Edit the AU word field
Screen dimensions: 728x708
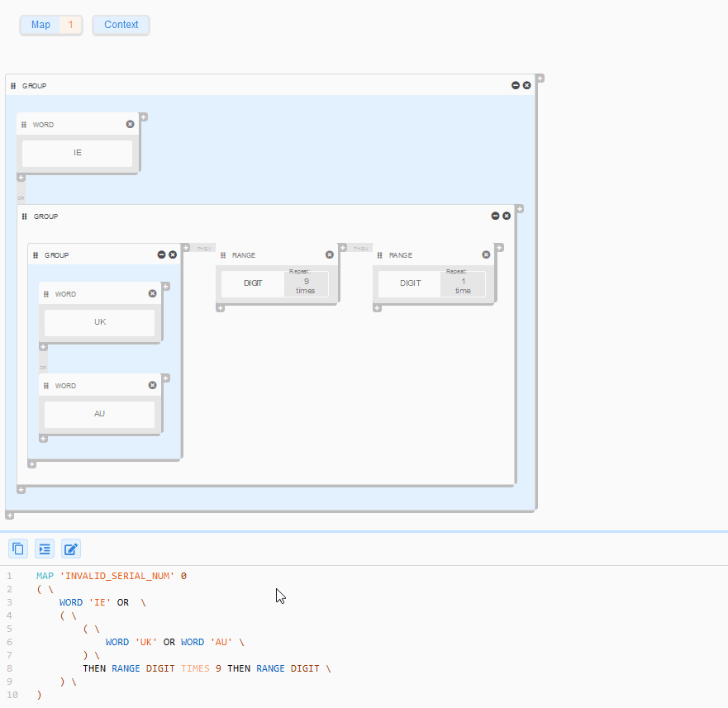coord(99,414)
